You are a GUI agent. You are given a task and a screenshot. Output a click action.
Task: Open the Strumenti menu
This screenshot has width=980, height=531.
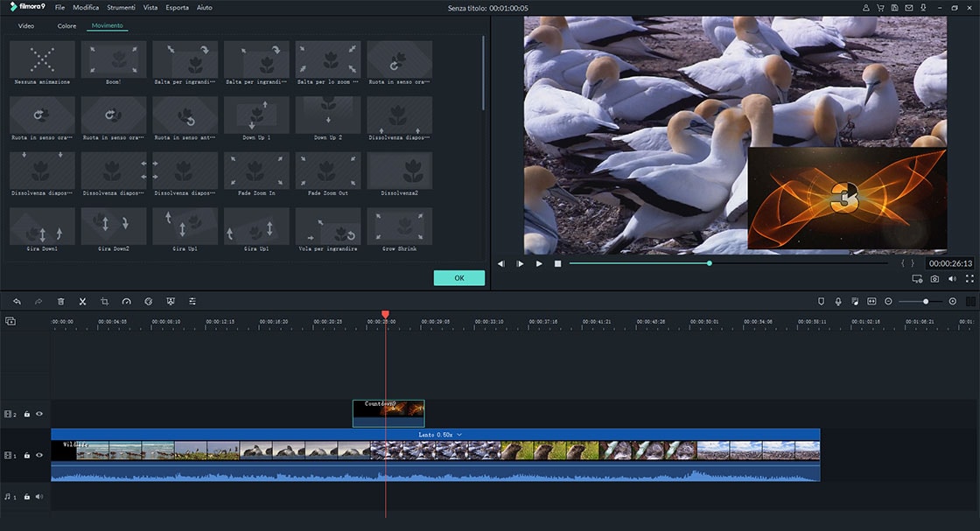coord(122,8)
